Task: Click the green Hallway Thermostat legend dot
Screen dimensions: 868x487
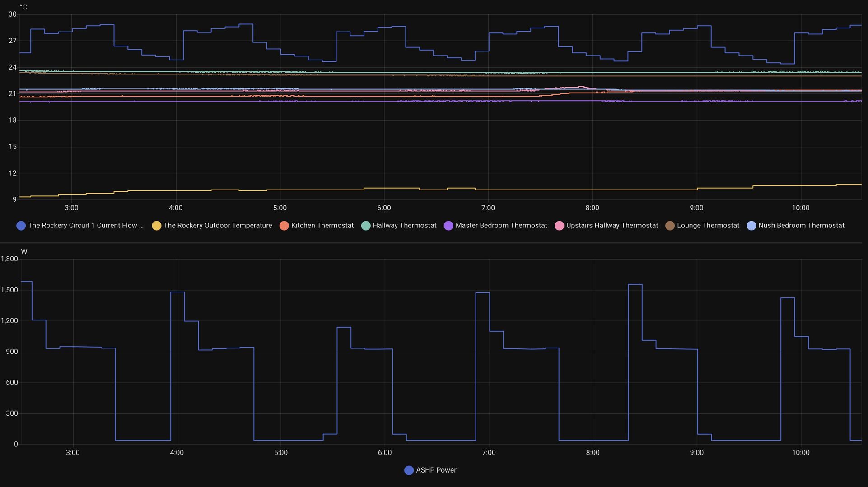Action: [x=366, y=226]
